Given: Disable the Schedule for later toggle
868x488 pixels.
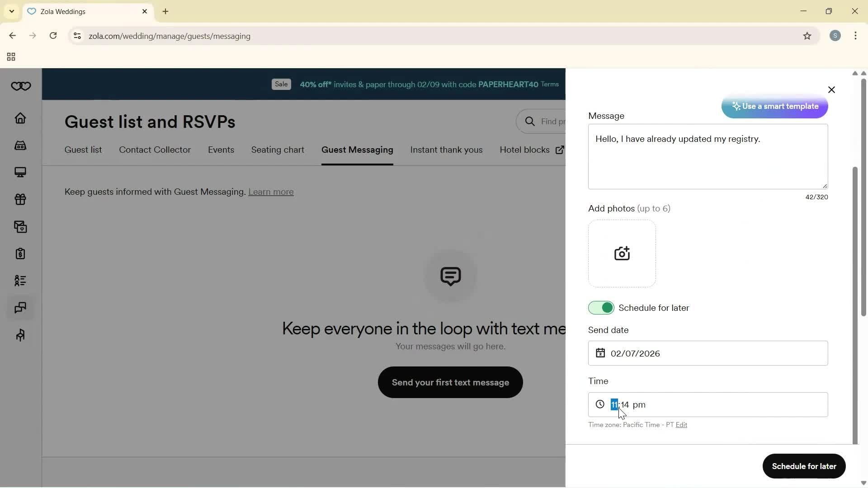Looking at the screenshot, I should (x=601, y=308).
